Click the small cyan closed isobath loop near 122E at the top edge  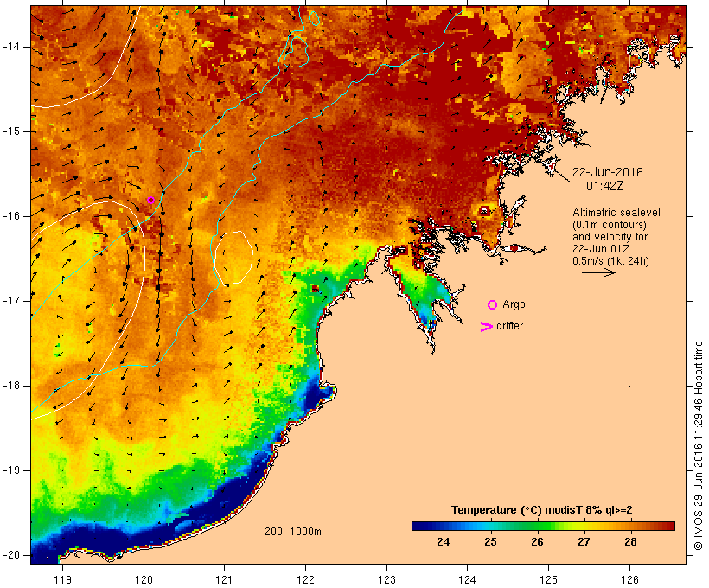pos(314,18)
